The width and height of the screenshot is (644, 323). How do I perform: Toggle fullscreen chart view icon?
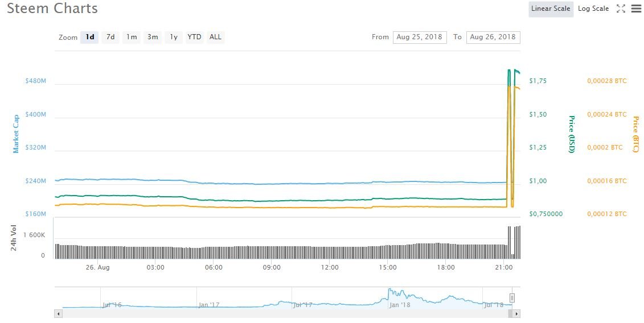pos(621,9)
